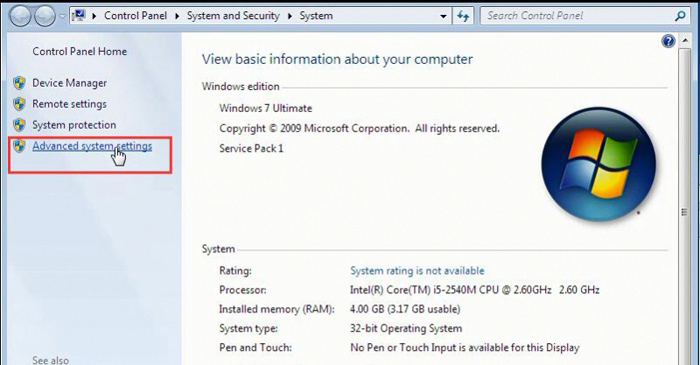
Task: Open Remote settings link
Action: tap(69, 104)
